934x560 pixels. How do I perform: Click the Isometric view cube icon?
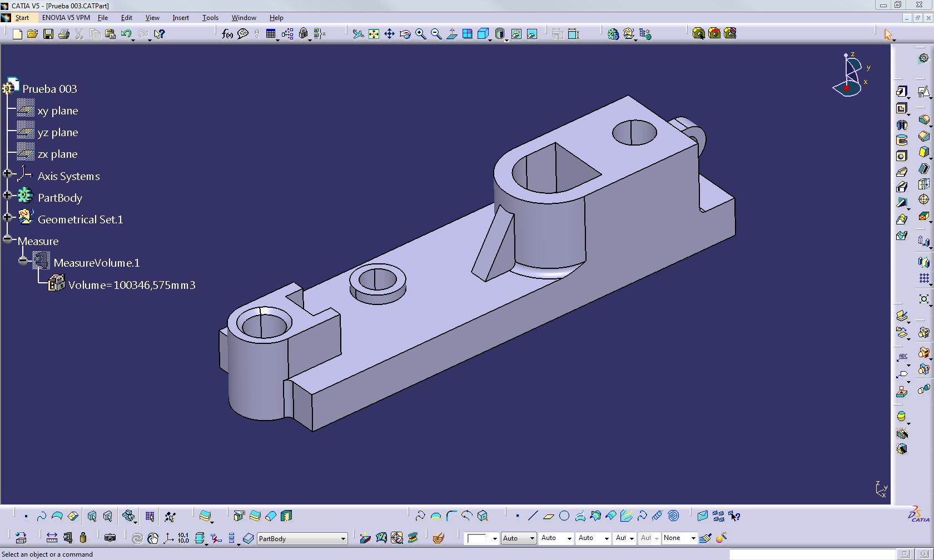coord(483,34)
